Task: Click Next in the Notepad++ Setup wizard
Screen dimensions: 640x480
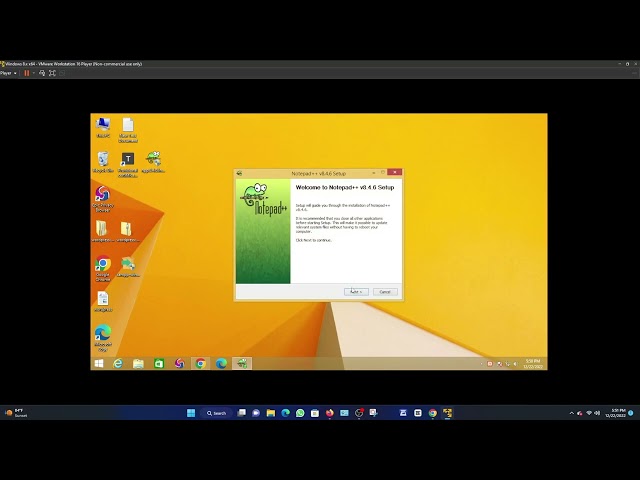Action: 356,292
